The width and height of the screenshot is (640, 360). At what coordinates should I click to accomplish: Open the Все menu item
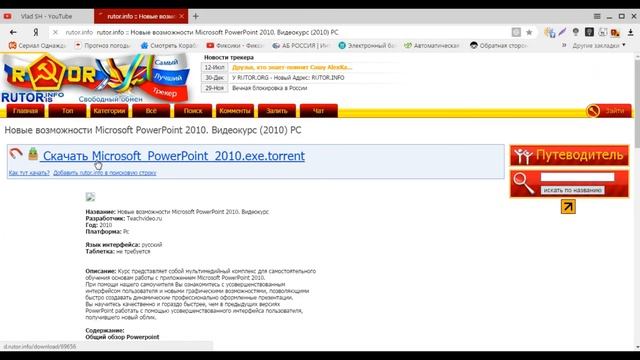pos(151,111)
